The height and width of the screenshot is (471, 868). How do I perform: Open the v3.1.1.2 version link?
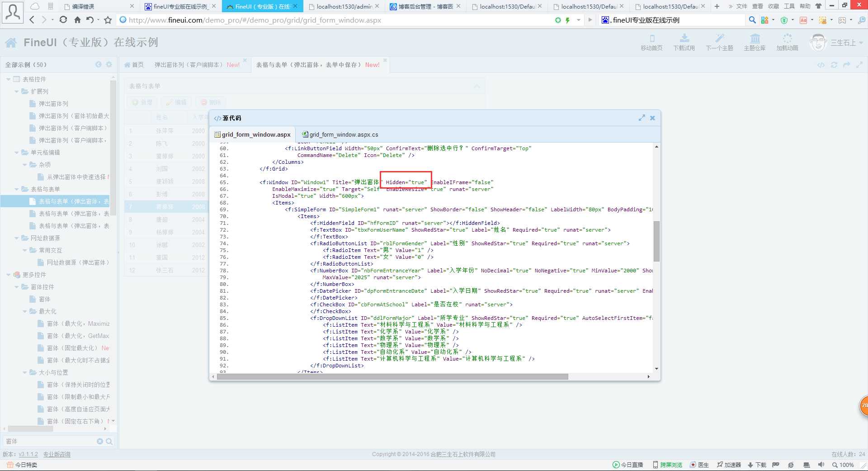[x=28, y=454]
